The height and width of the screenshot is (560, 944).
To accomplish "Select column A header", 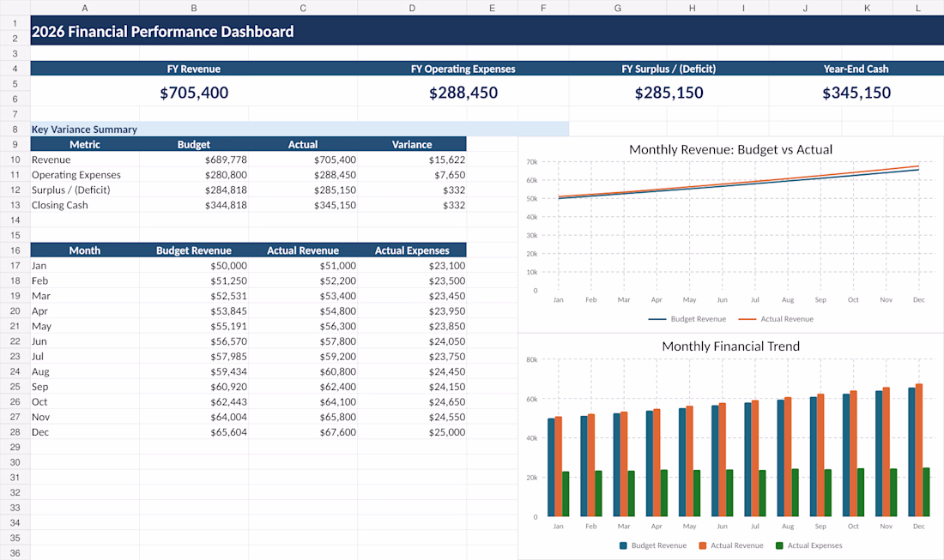I will [x=85, y=8].
